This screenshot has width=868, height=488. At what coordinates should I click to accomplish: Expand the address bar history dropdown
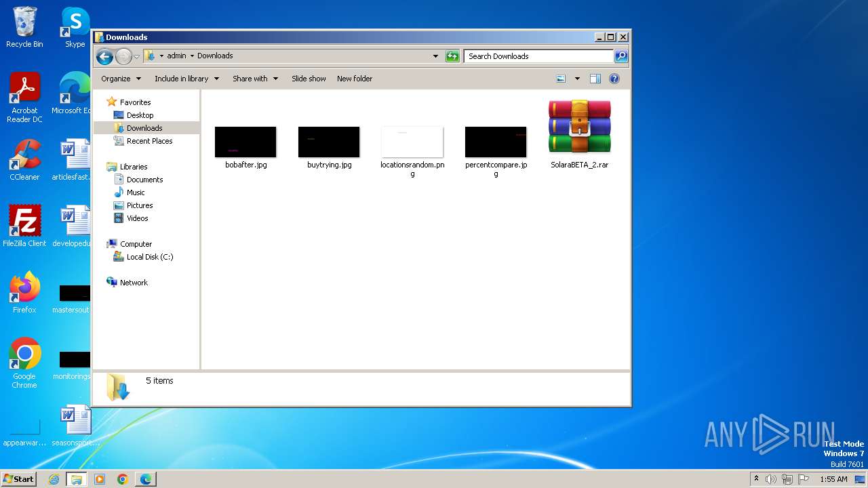[435, 56]
